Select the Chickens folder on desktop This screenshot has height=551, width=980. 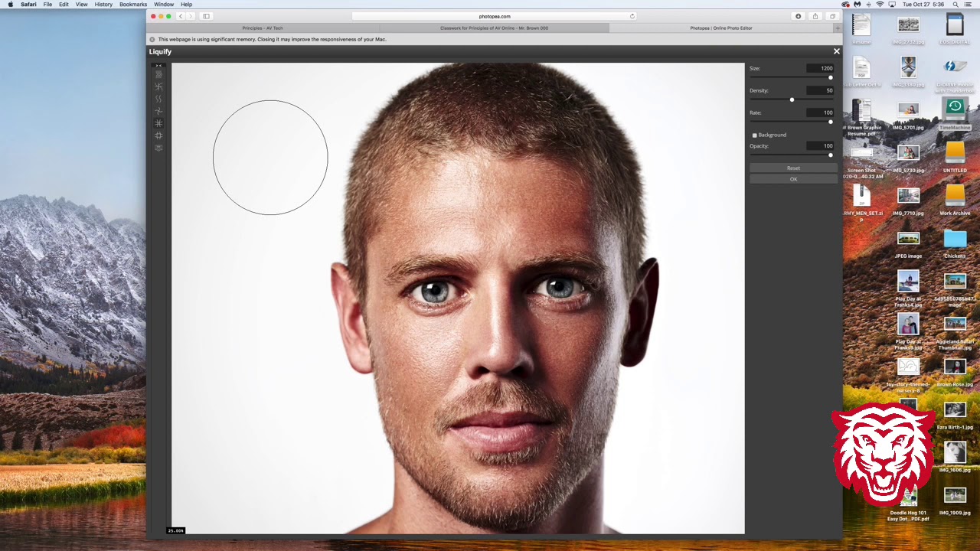955,244
